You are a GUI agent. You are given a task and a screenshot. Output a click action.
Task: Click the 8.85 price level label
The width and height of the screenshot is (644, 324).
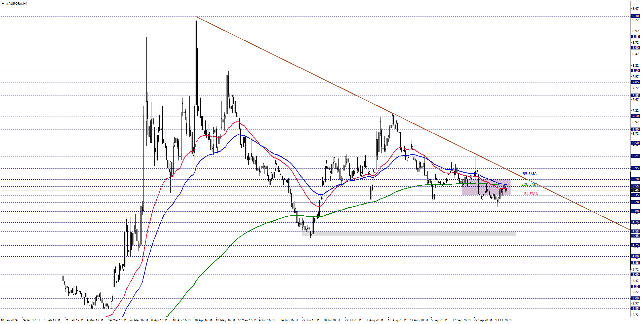[x=635, y=37]
